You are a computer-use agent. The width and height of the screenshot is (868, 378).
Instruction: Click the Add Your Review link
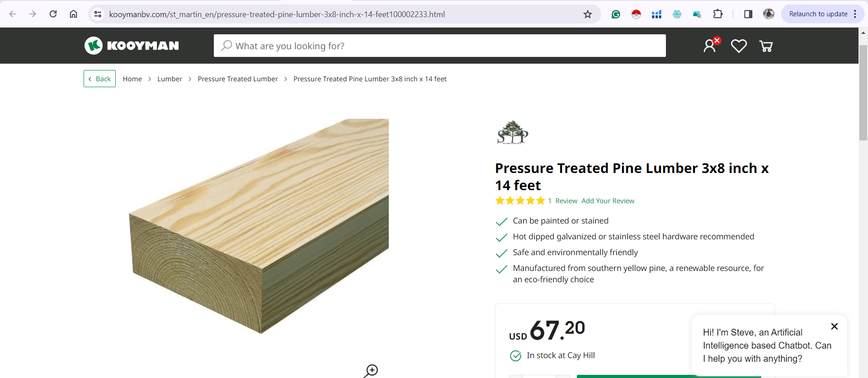pos(608,201)
